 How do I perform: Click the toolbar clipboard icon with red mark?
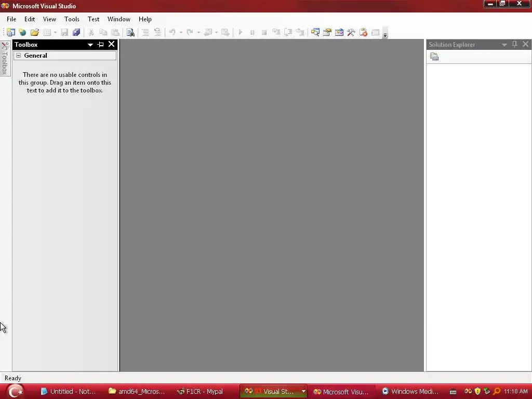[363, 32]
